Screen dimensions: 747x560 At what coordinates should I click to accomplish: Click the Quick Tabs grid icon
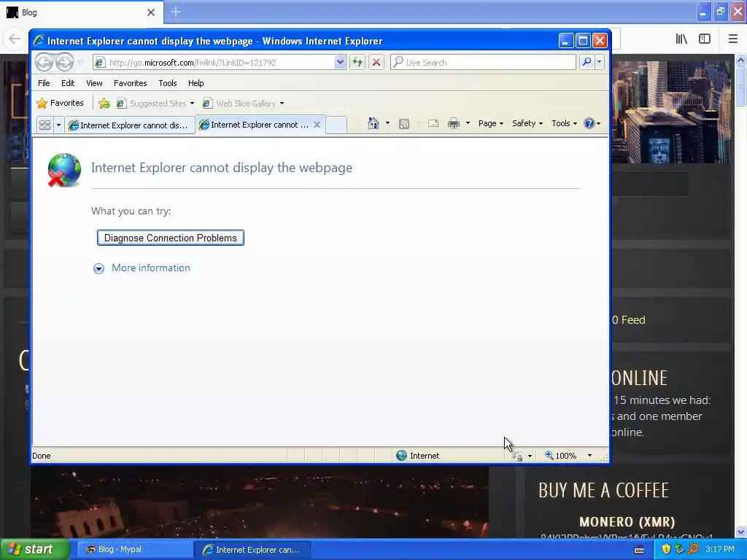pos(44,125)
